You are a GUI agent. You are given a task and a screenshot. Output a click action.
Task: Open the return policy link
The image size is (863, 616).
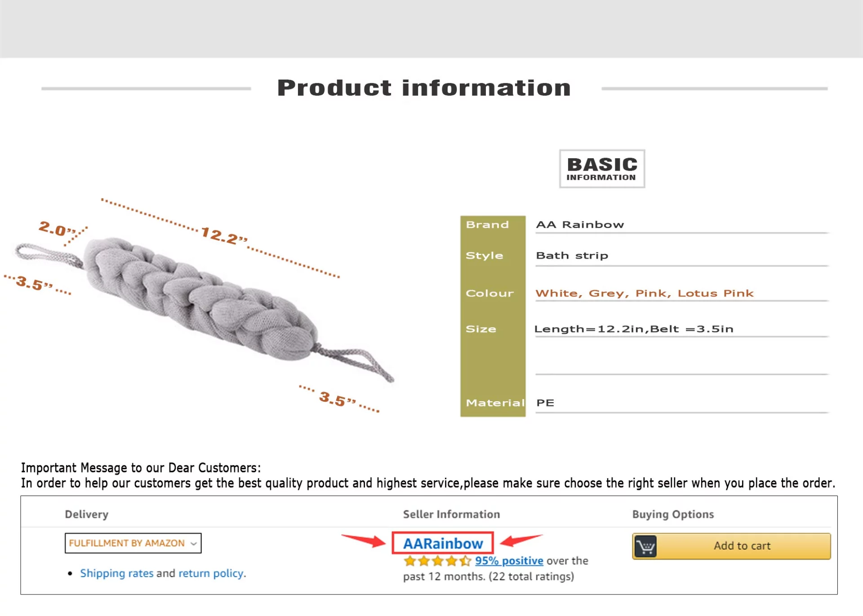[212, 573]
